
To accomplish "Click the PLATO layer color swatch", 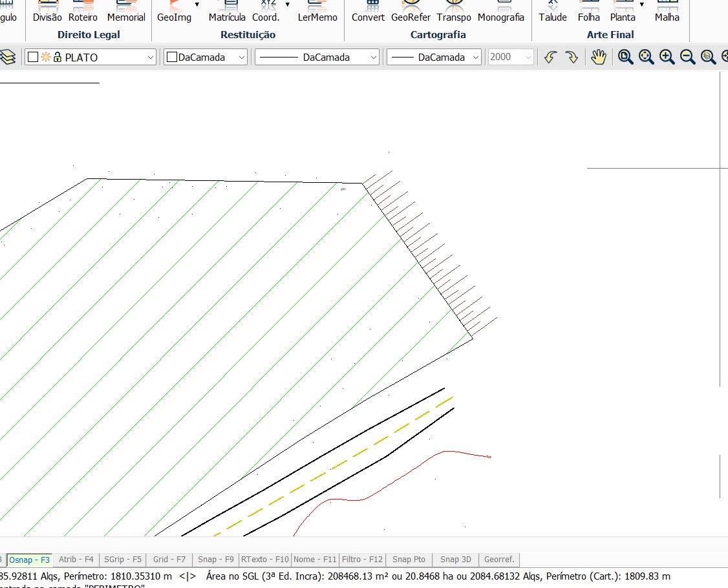I will tap(33, 58).
